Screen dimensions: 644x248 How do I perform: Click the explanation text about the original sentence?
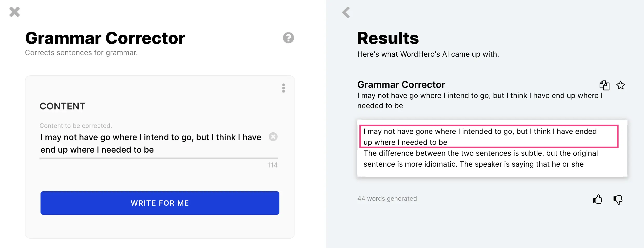pos(480,159)
